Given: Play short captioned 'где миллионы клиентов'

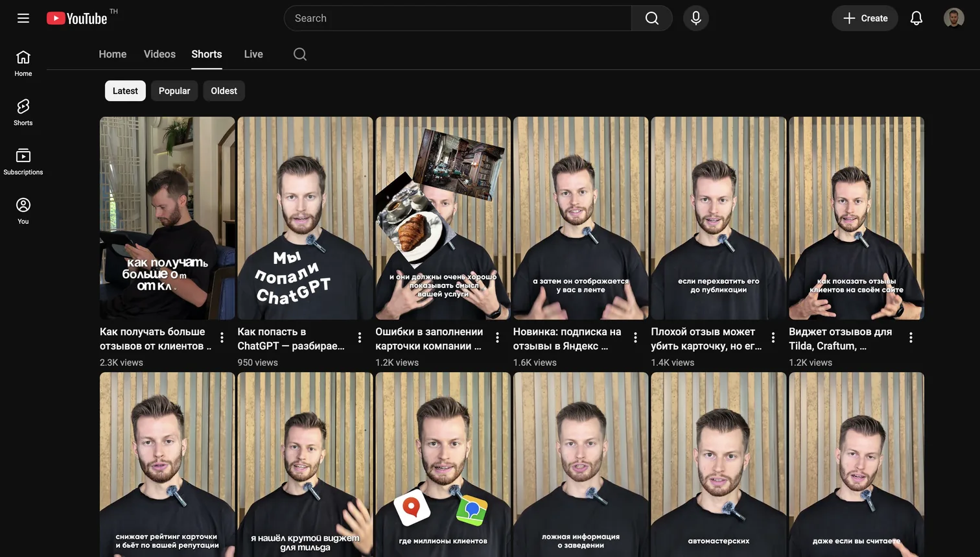Looking at the screenshot, I should tap(443, 464).
